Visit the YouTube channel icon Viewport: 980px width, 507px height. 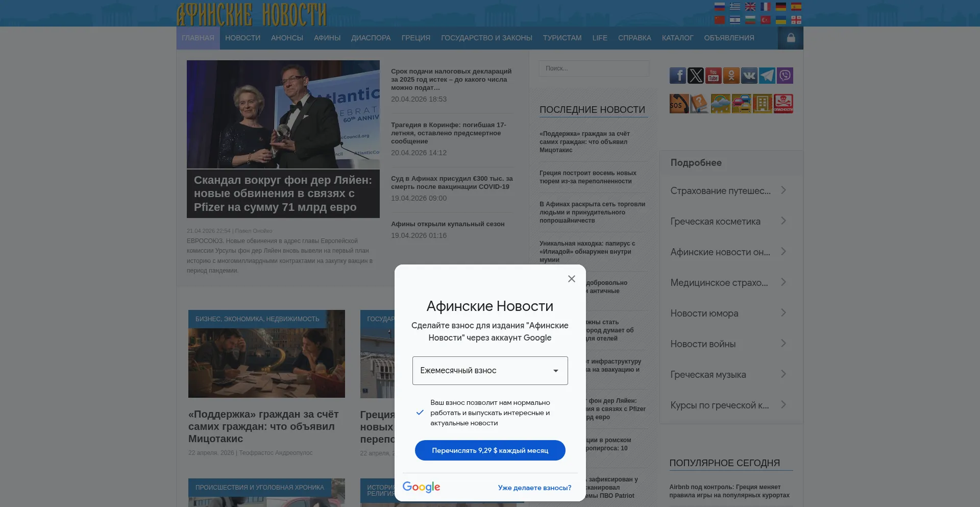[714, 76]
